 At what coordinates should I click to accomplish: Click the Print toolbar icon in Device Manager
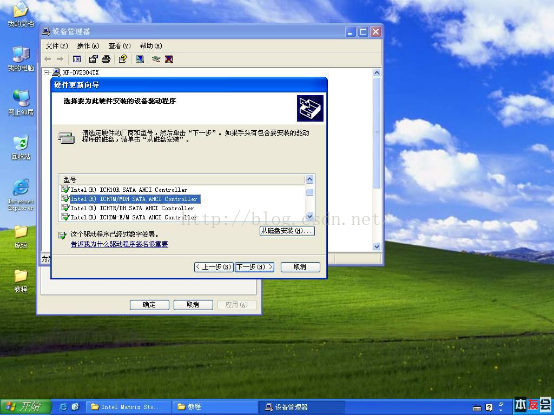tap(106, 59)
